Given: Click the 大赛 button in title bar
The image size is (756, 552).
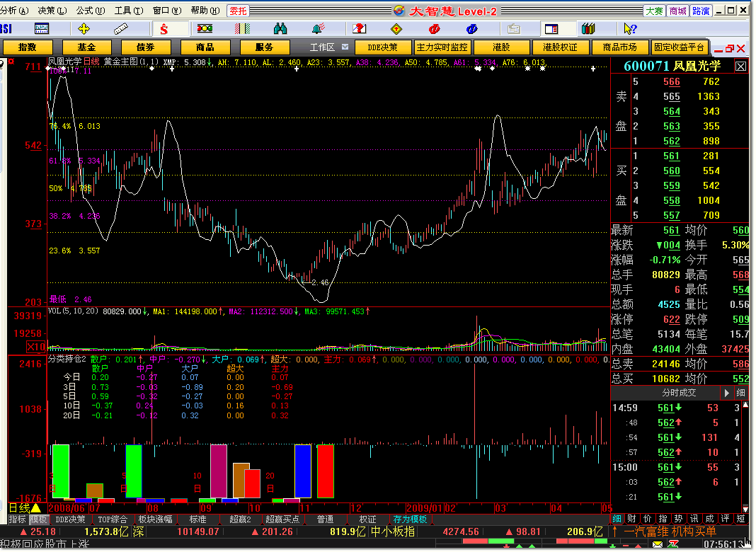Looking at the screenshot, I should pyautogui.click(x=654, y=11).
